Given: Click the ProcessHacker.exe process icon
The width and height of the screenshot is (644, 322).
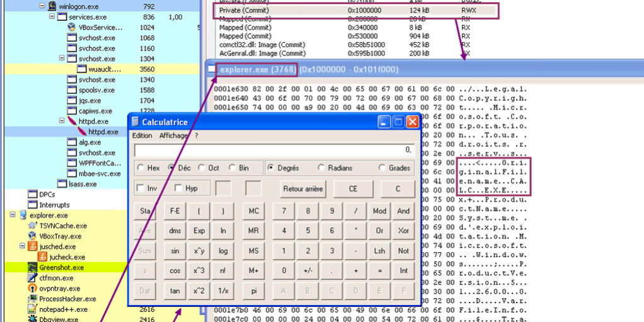Looking at the screenshot, I should click(33, 299).
